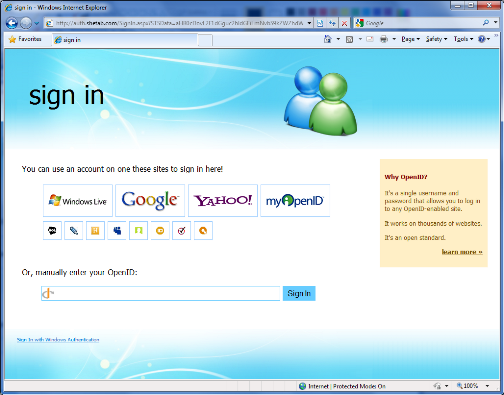
Task: Click the black speech-bubble provider icon
Action: [x=52, y=230]
